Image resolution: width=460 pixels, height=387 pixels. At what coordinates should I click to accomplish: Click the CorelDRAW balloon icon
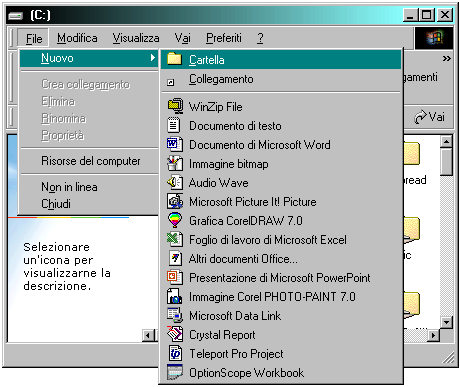pos(175,220)
